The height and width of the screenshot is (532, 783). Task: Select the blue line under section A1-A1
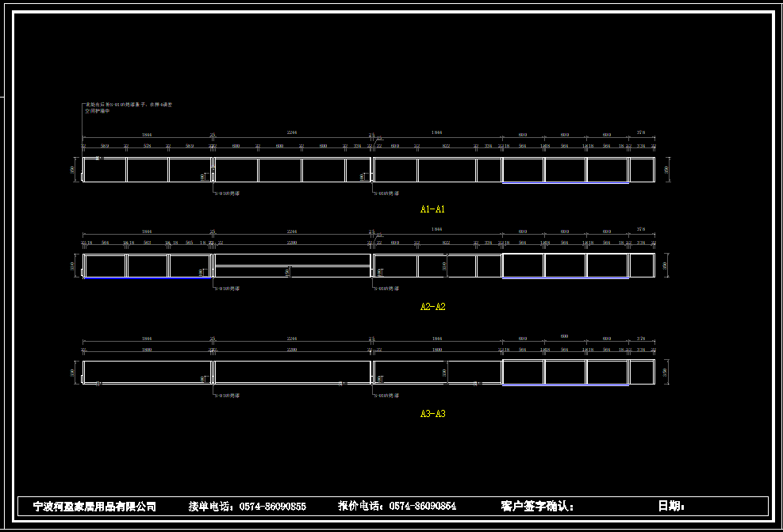click(565, 183)
